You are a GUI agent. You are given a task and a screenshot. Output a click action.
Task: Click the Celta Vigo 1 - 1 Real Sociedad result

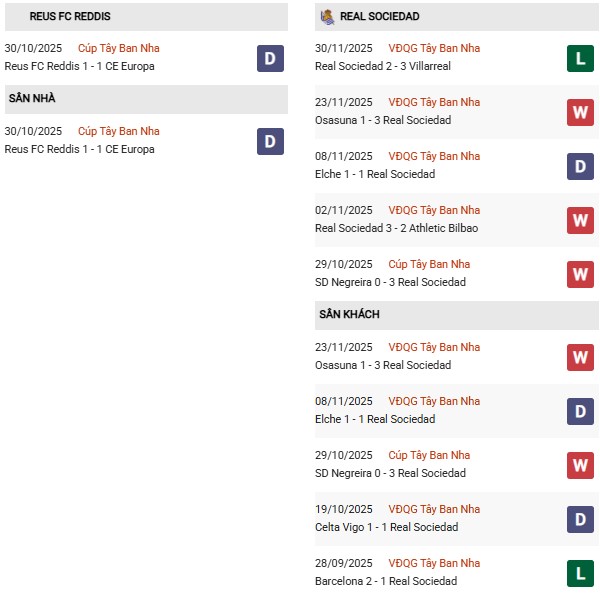coord(386,527)
